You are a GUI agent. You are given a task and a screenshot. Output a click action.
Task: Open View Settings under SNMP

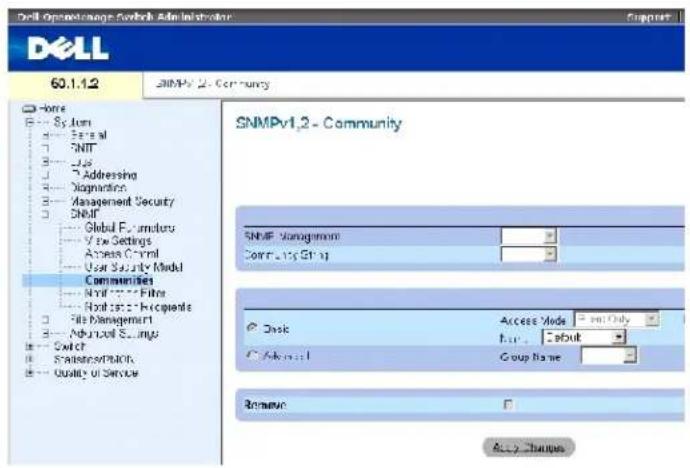[x=118, y=241]
